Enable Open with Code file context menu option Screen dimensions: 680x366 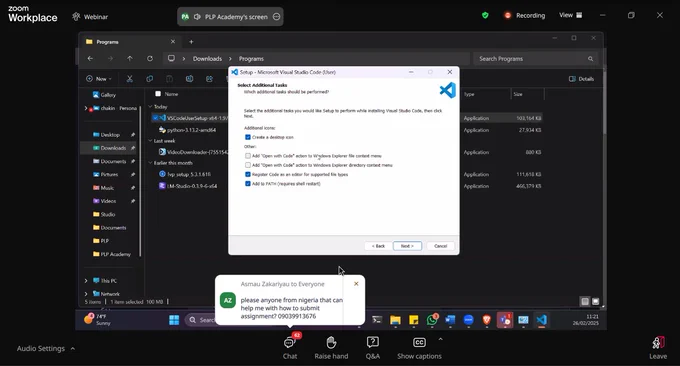(x=248, y=156)
